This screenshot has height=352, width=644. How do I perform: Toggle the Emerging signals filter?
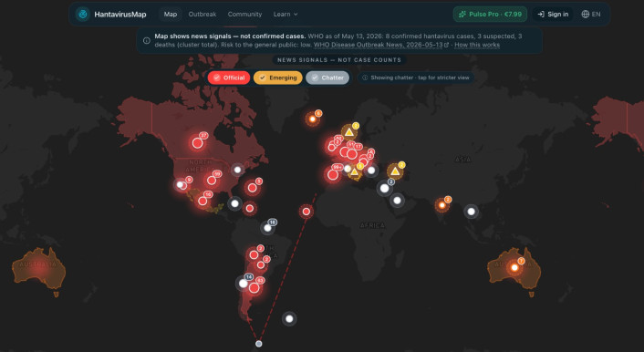point(277,78)
